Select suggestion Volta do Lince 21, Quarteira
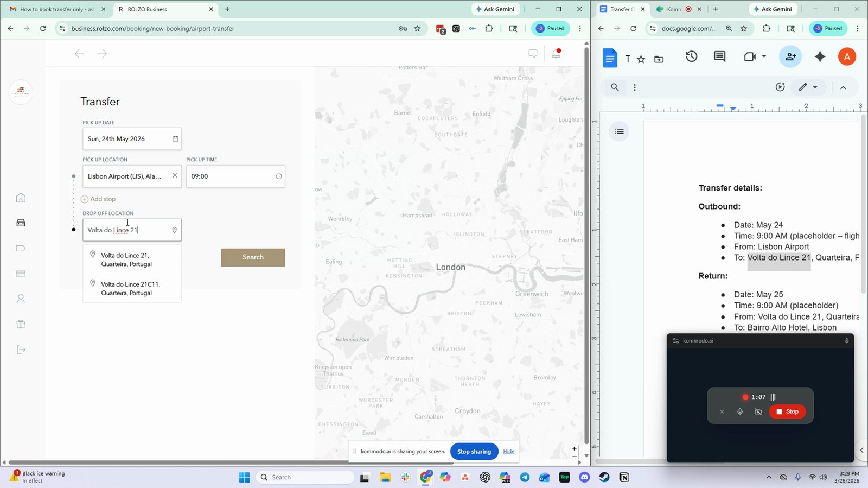Viewport: 868px width, 488px height. tap(132, 259)
